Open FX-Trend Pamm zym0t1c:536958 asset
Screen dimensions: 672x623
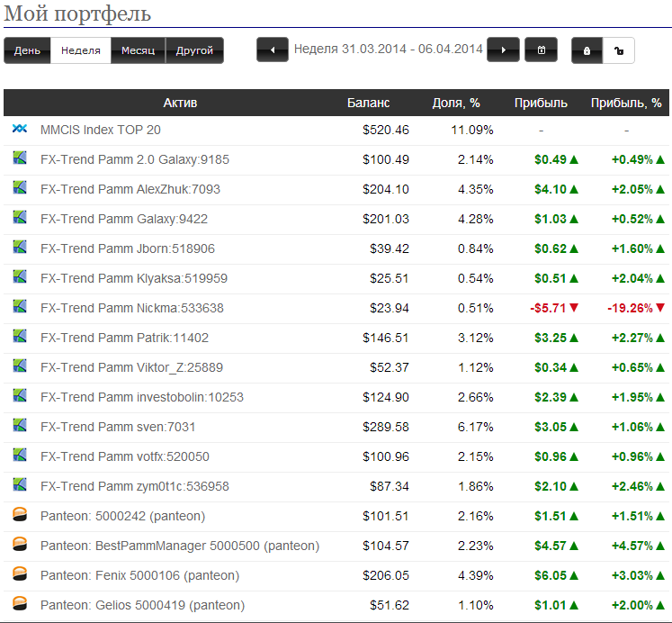point(135,486)
